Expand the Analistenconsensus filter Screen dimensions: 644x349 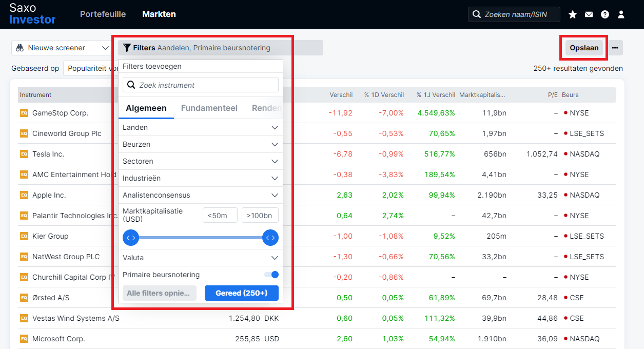tap(201, 195)
